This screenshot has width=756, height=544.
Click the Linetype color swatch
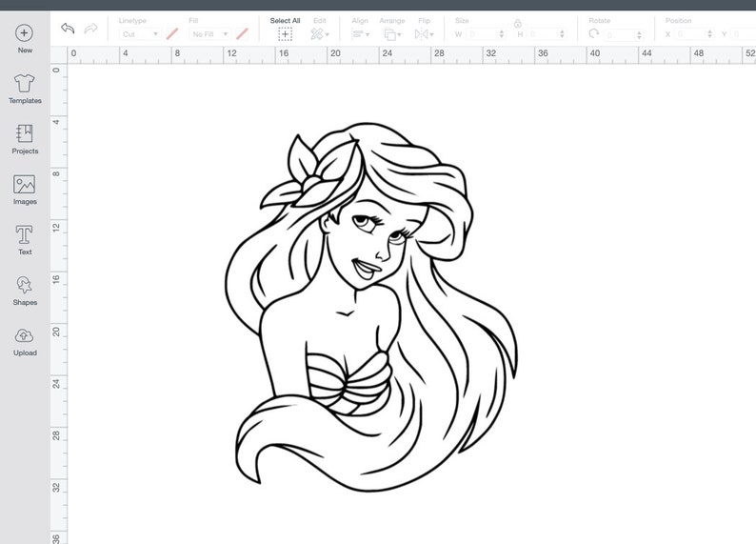click(172, 33)
